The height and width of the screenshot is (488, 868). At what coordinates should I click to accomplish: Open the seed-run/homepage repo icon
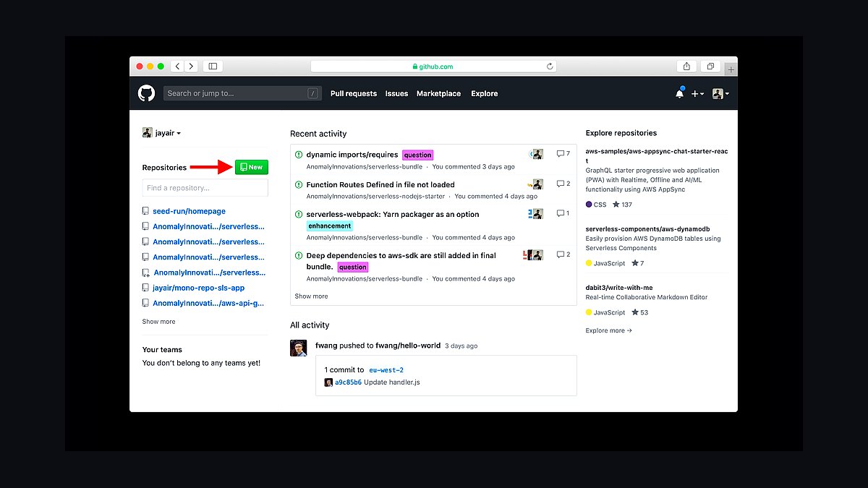coord(146,211)
